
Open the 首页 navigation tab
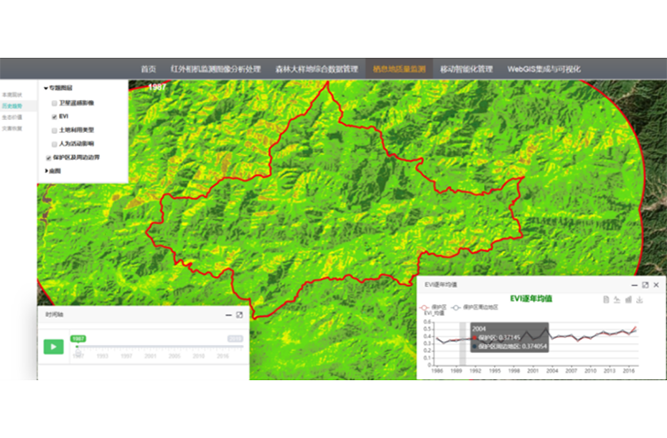point(148,69)
